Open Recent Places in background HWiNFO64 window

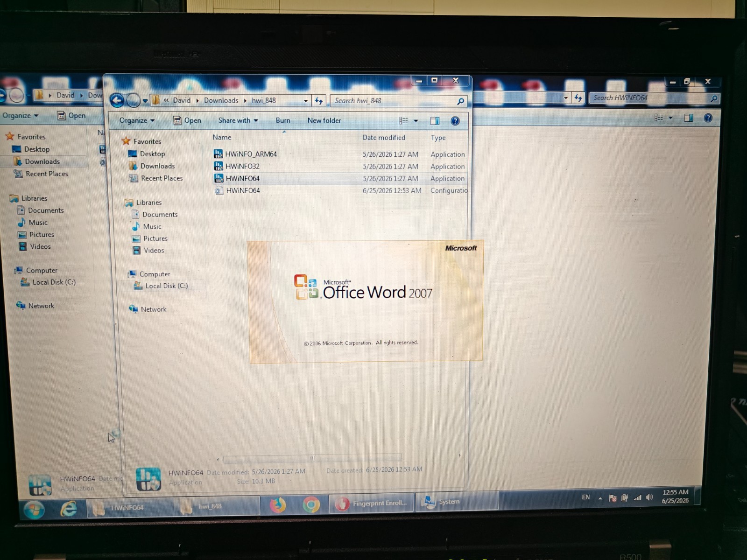47,174
